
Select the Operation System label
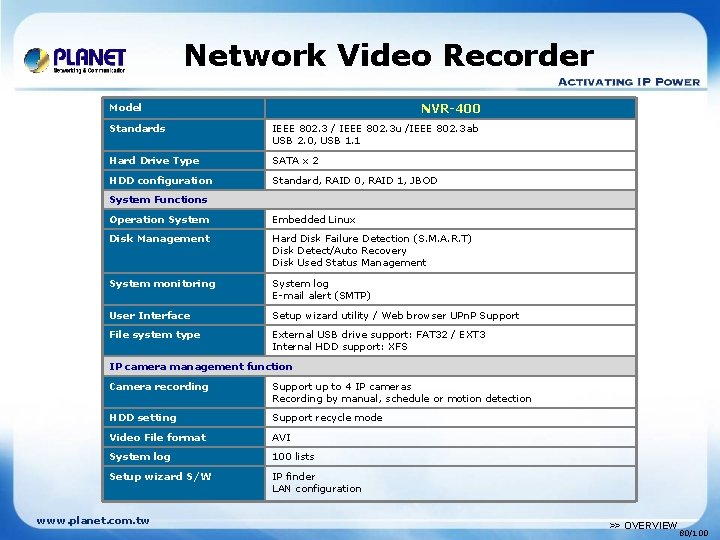point(159,219)
